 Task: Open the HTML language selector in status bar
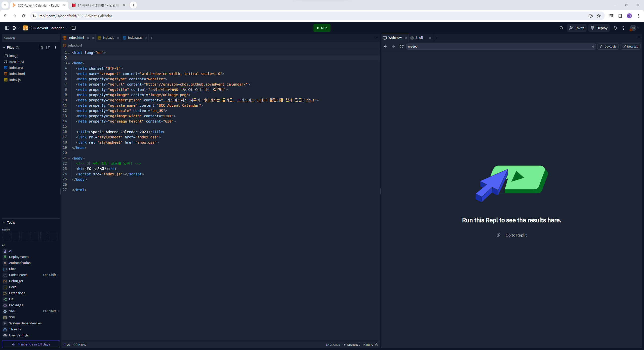pyautogui.click(x=80, y=345)
